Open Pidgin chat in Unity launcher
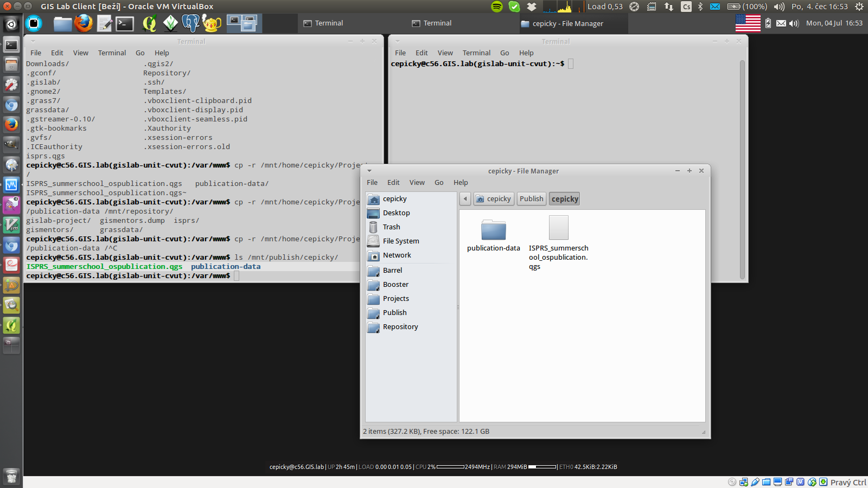 coord(11,204)
